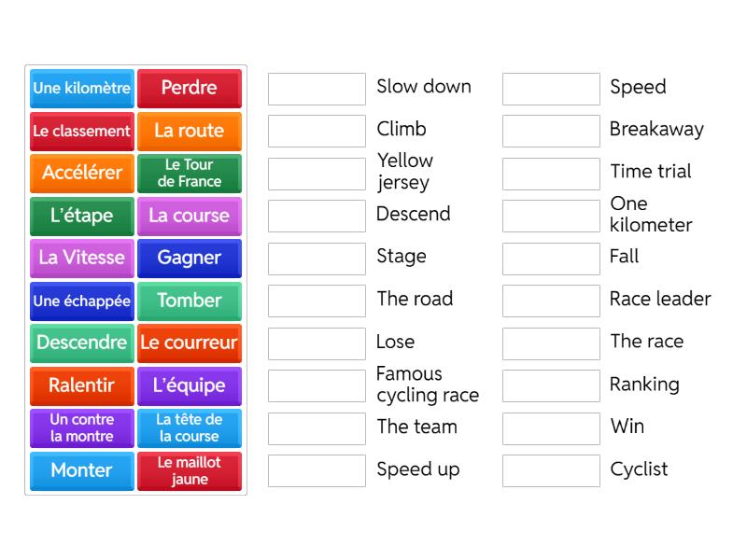Select the 'Une kilomètre' tile
Image resolution: width=747 pixels, height=560 pixels.
tap(81, 89)
